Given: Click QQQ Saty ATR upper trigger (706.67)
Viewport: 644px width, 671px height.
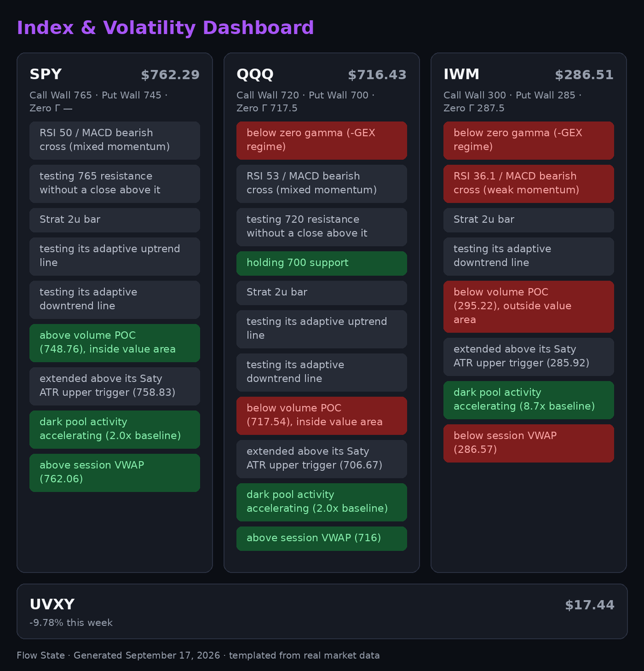Looking at the screenshot, I should [x=321, y=459].
